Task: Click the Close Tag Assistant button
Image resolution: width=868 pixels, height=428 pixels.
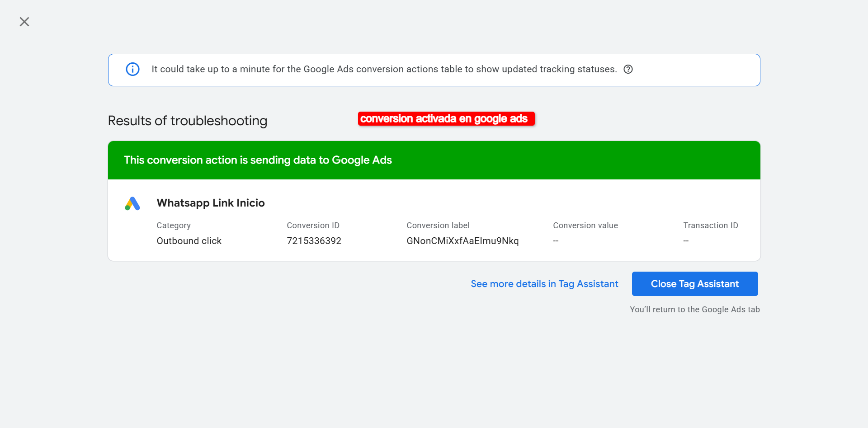Action: click(695, 284)
